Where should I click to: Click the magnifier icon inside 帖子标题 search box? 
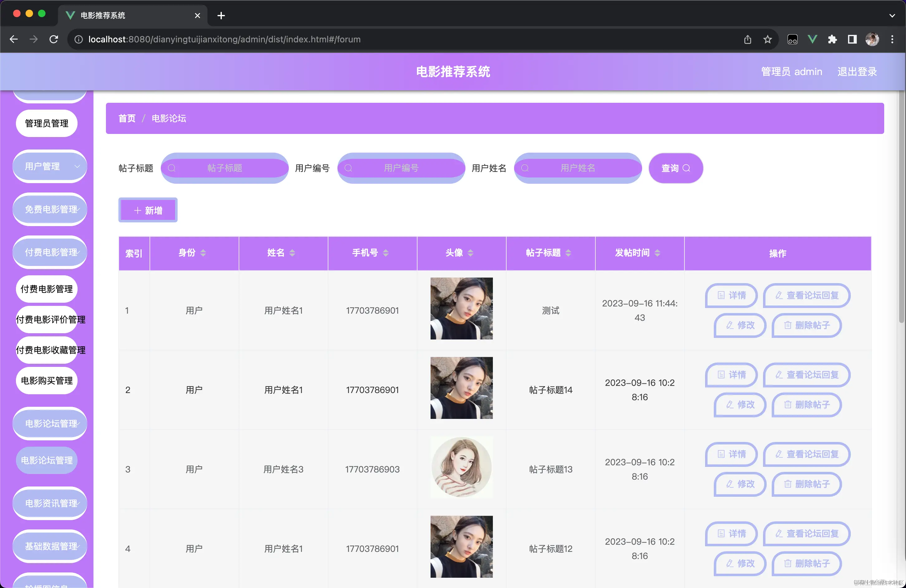point(172,168)
